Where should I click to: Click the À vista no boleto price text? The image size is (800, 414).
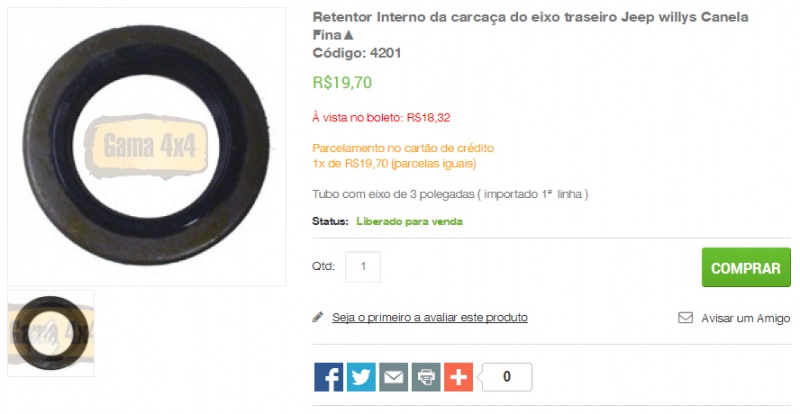381,118
